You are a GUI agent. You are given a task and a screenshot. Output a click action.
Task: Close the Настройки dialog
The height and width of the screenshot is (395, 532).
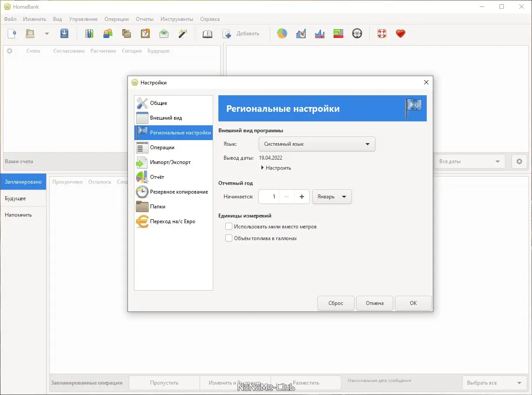click(426, 82)
